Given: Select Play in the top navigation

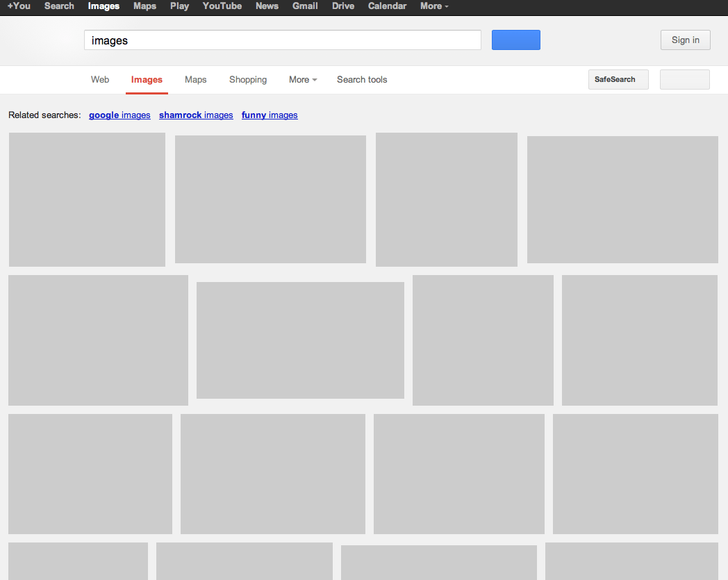Looking at the screenshot, I should 179,6.
